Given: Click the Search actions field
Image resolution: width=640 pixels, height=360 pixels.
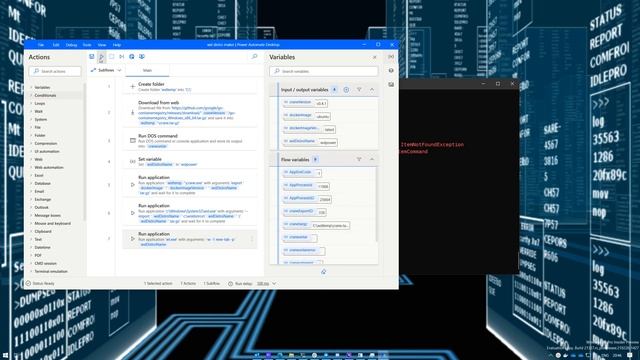Looking at the screenshot, I should coord(55,71).
